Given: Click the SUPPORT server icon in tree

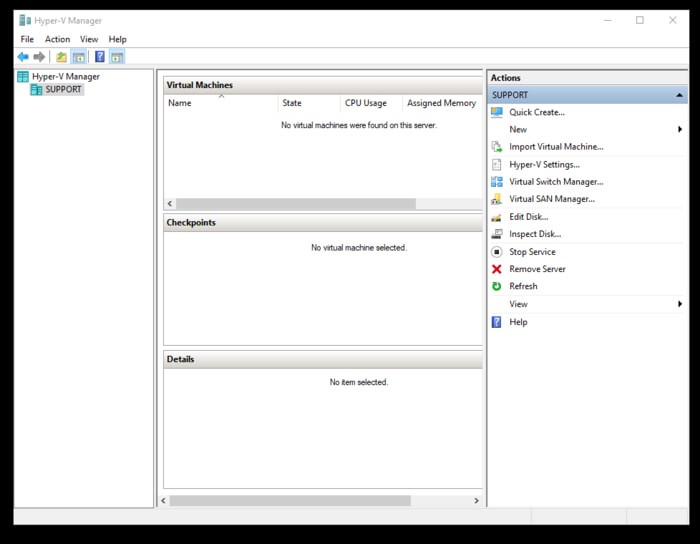Looking at the screenshot, I should tap(36, 89).
